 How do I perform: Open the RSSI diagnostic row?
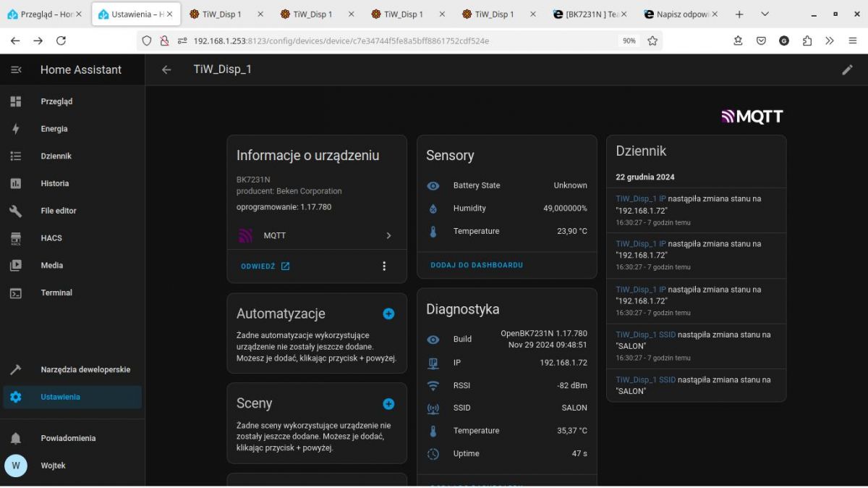tap(506, 385)
